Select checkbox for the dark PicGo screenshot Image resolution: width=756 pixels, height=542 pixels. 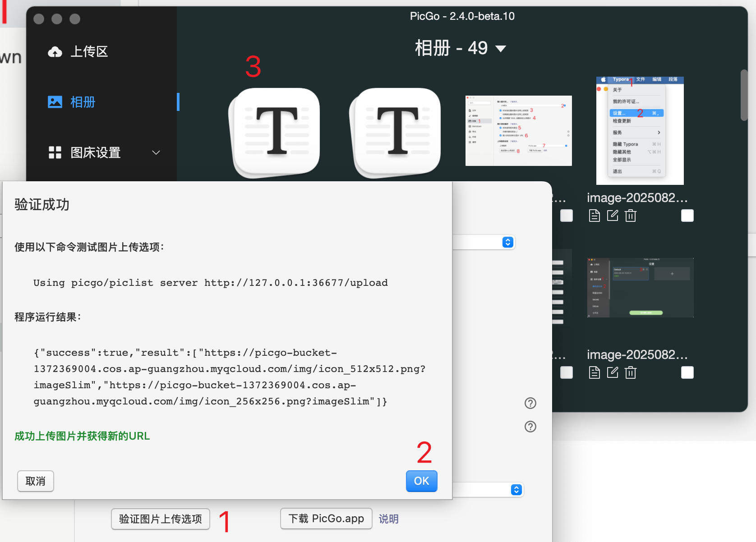[x=687, y=372]
